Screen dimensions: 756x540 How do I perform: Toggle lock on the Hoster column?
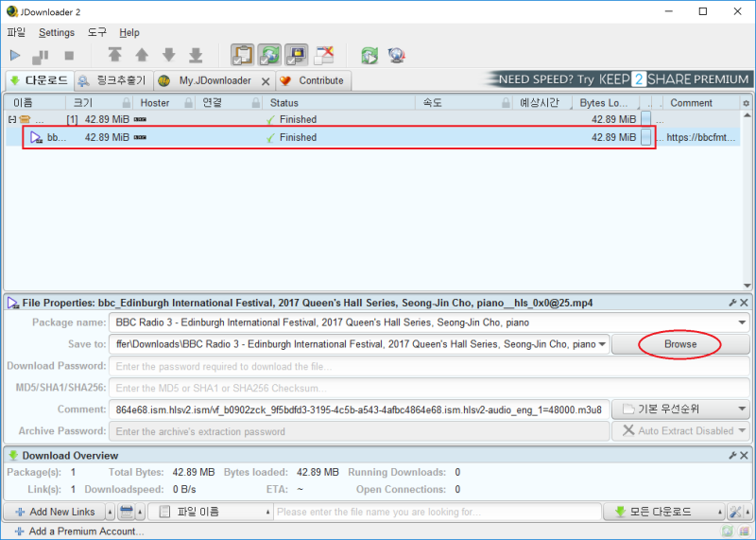coord(188,103)
